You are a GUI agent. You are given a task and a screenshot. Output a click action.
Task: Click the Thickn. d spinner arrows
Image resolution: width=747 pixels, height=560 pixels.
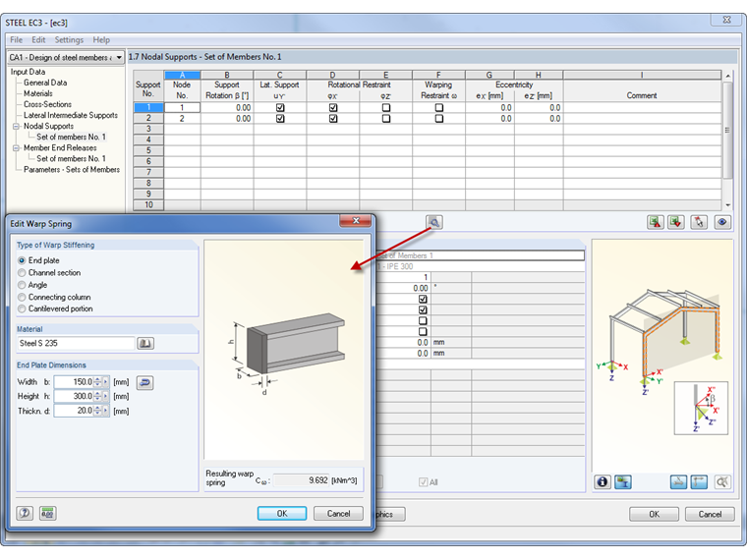pyautogui.click(x=97, y=411)
